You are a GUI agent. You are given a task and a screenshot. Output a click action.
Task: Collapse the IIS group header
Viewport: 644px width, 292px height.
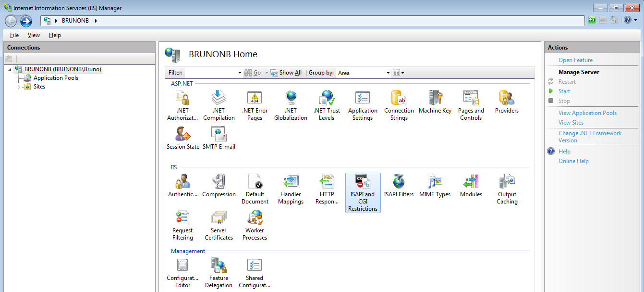tap(174, 167)
